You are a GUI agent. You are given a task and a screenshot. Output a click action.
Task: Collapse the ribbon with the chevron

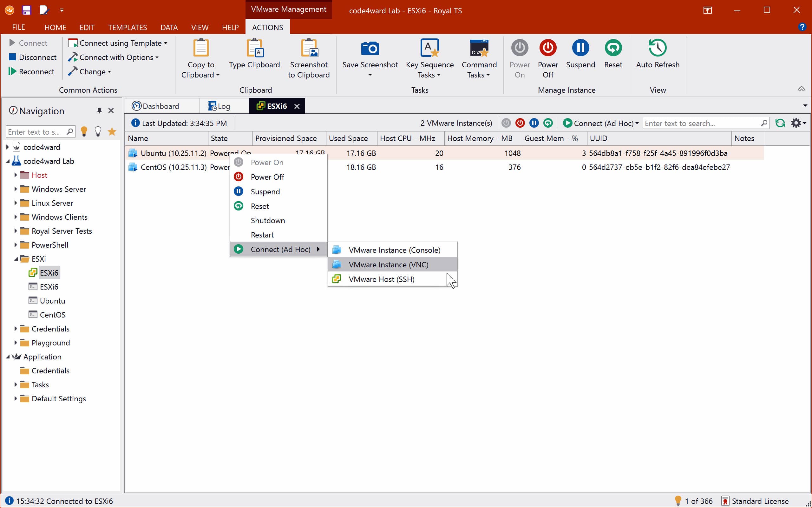(x=801, y=89)
